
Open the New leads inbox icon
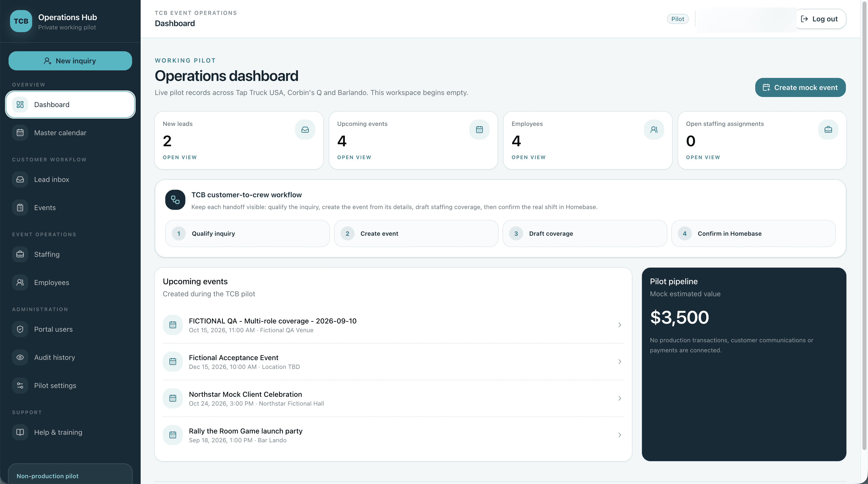305,130
